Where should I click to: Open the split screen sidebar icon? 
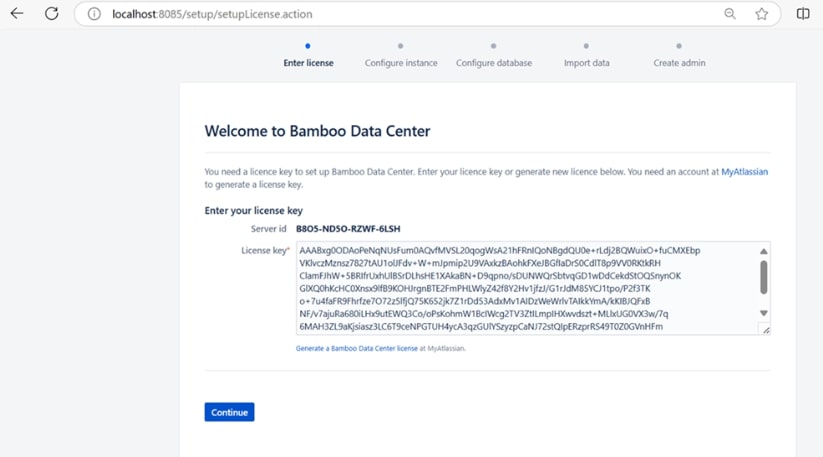click(x=803, y=14)
